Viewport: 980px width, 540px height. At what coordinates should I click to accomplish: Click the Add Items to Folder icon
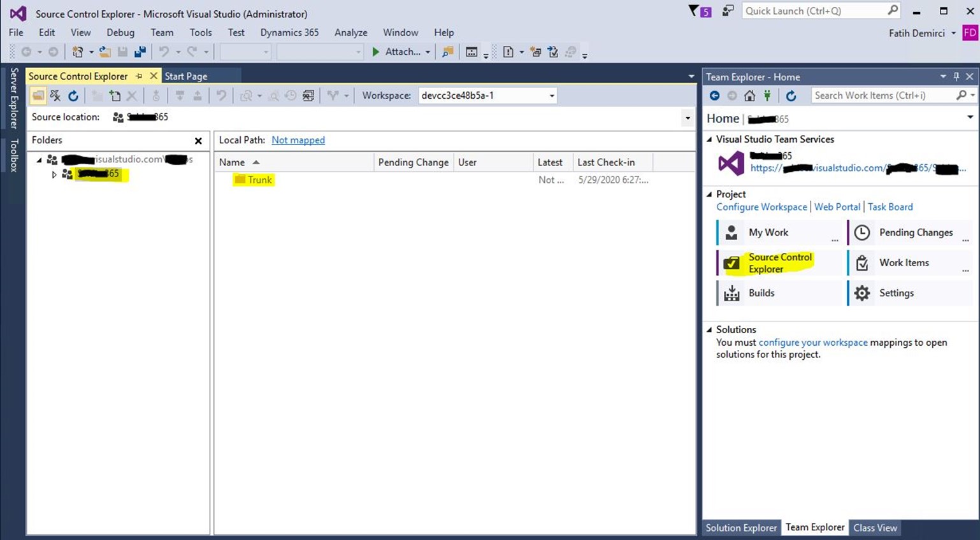(115, 96)
